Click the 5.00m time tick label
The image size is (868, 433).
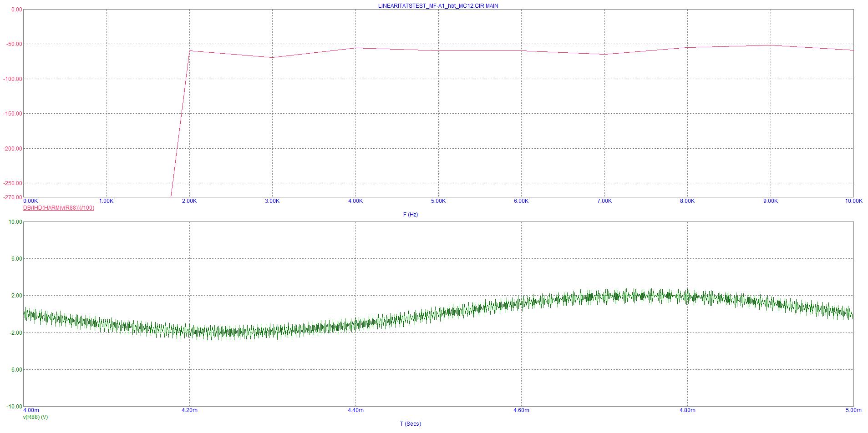[854, 410]
